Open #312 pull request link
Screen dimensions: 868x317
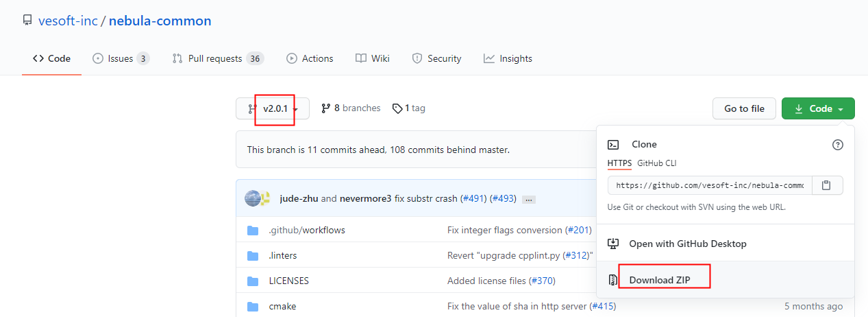(x=575, y=255)
